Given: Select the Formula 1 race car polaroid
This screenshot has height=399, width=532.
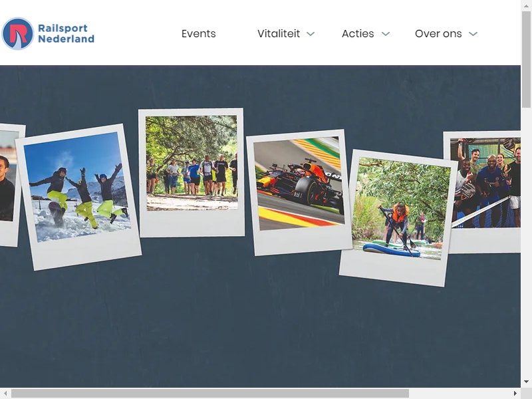Looking at the screenshot, I should [299, 192].
